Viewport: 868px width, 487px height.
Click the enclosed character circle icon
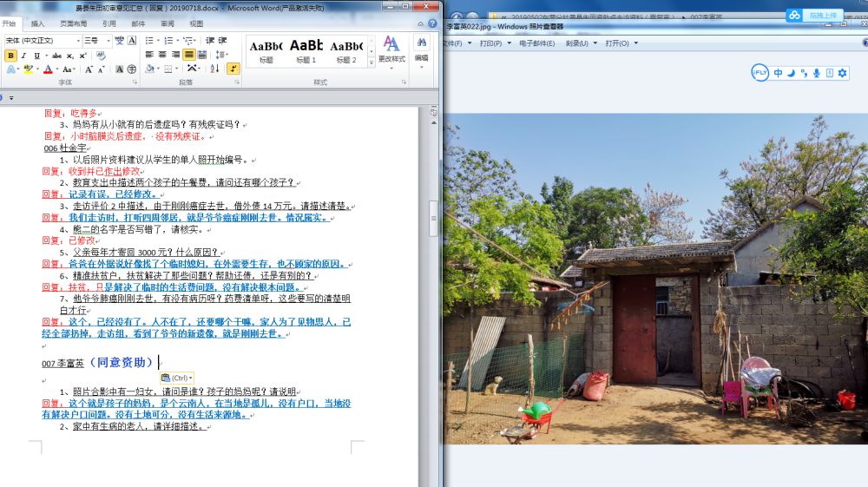132,69
